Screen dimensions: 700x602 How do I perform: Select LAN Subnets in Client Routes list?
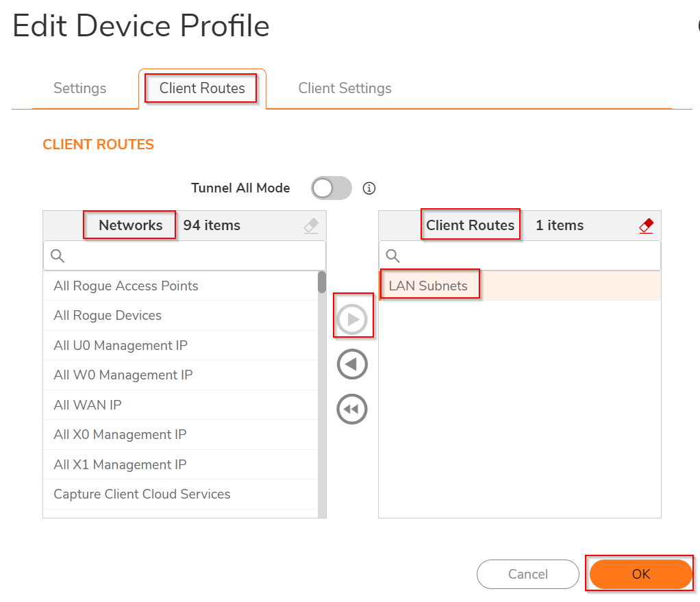[428, 286]
